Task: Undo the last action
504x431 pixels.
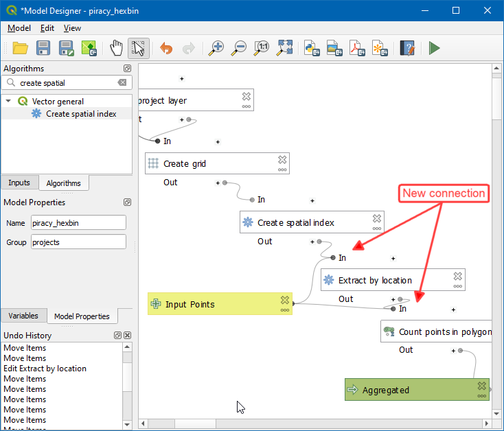Action: point(166,49)
